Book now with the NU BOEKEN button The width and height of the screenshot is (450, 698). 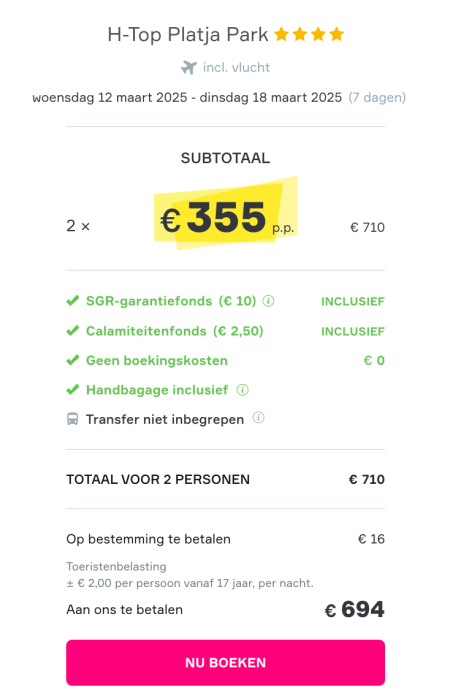(x=225, y=662)
